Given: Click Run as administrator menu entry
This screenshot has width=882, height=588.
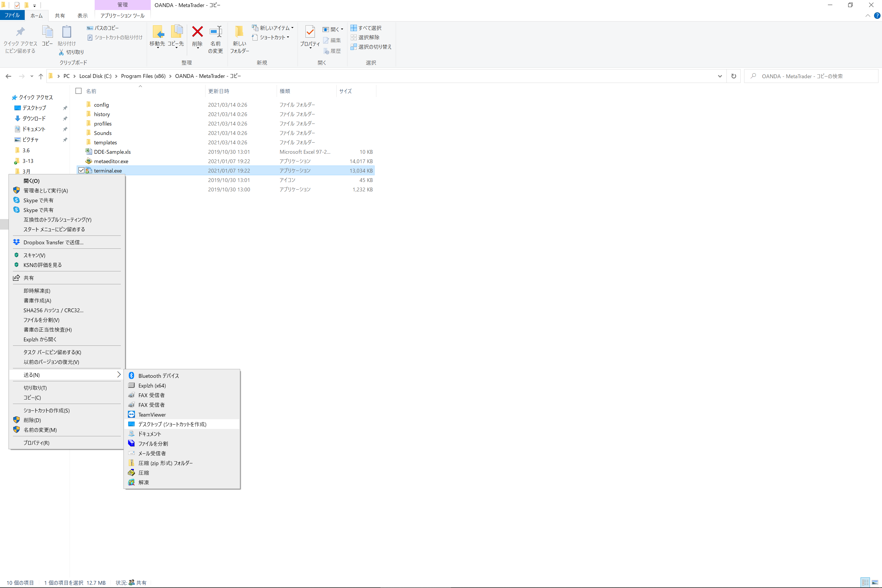Looking at the screenshot, I should coord(45,191).
